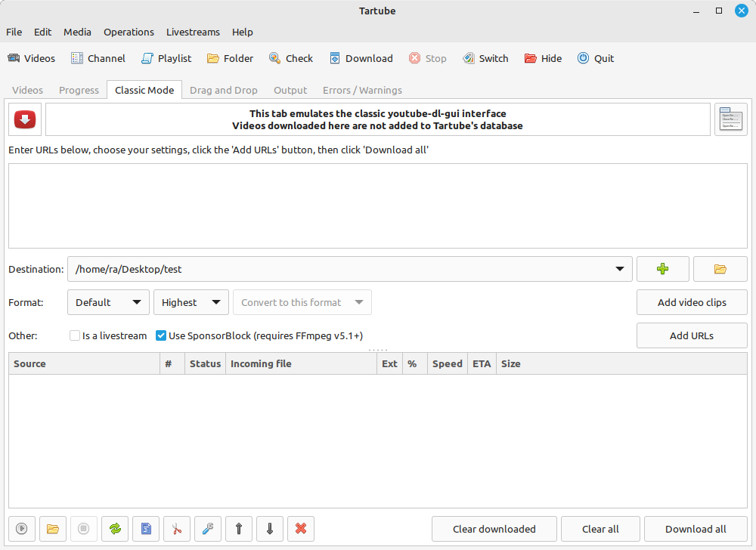The image size is (756, 550).
Task: Click the wrench options icon
Action: tap(208, 529)
